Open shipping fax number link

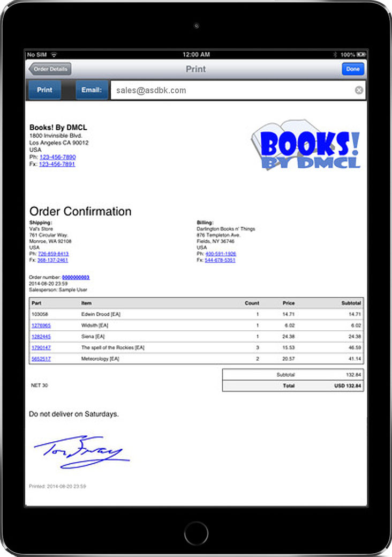click(x=52, y=260)
